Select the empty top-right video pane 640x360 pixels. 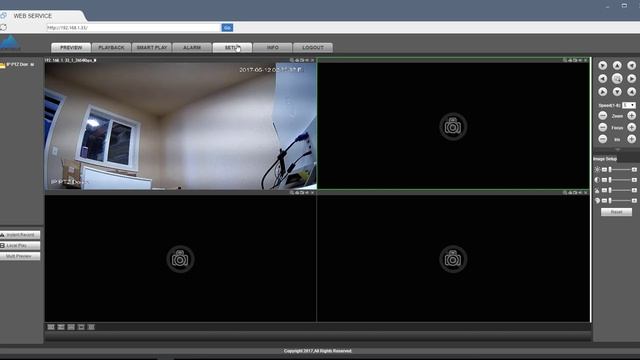click(x=453, y=126)
